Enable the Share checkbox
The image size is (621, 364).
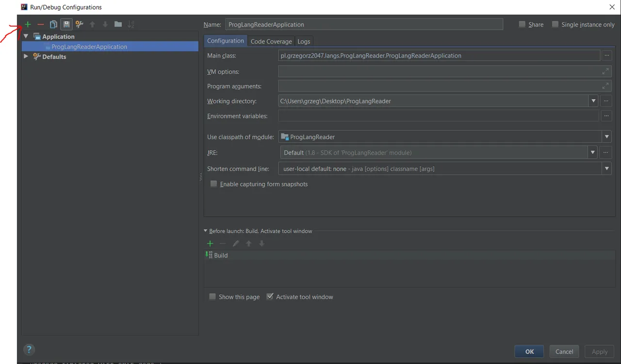522,24
